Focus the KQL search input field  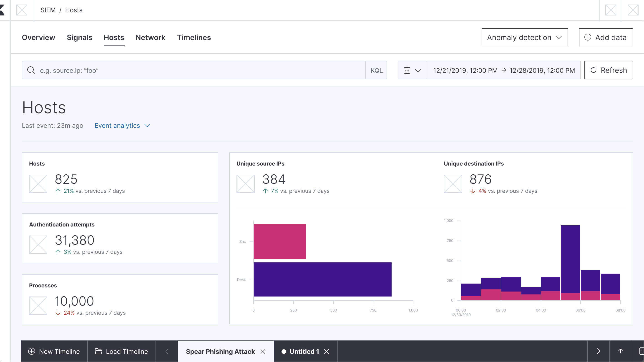(x=200, y=70)
